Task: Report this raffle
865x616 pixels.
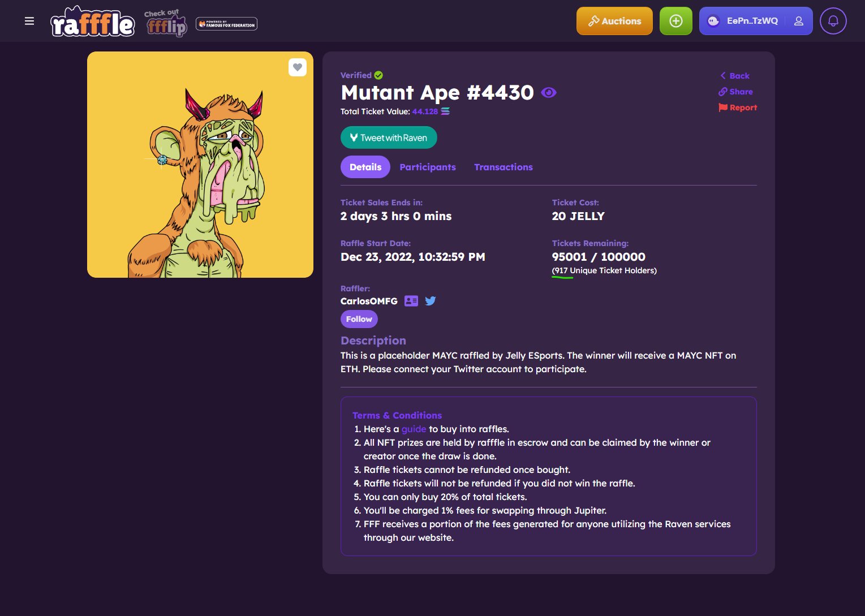Action: point(738,107)
